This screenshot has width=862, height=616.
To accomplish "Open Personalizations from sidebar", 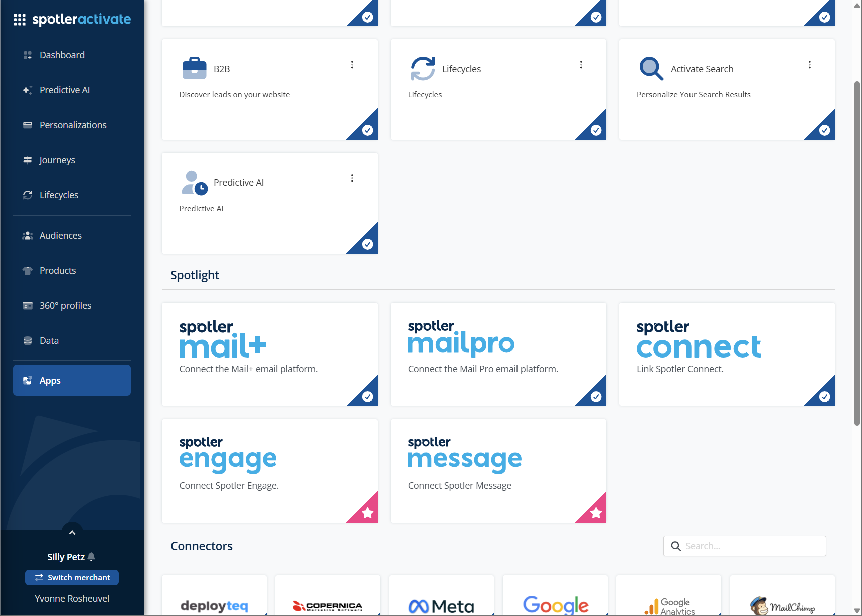I will coord(72,125).
